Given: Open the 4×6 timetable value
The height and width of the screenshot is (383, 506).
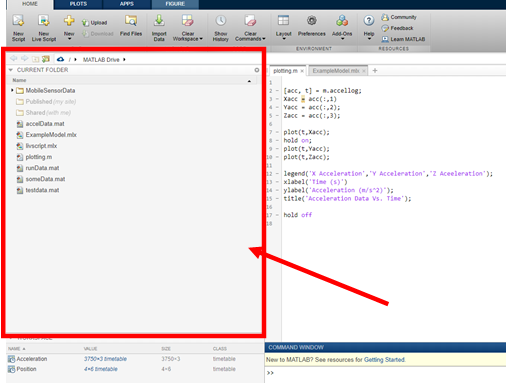Looking at the screenshot, I should tap(101, 369).
